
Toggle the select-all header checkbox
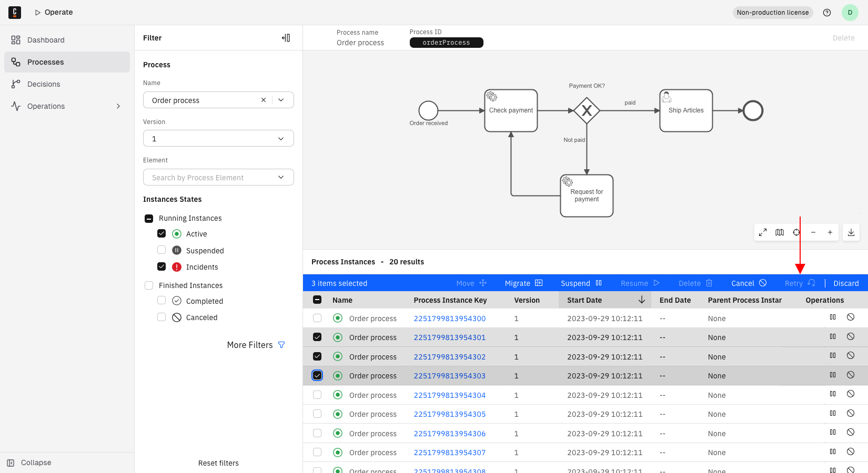point(317,300)
